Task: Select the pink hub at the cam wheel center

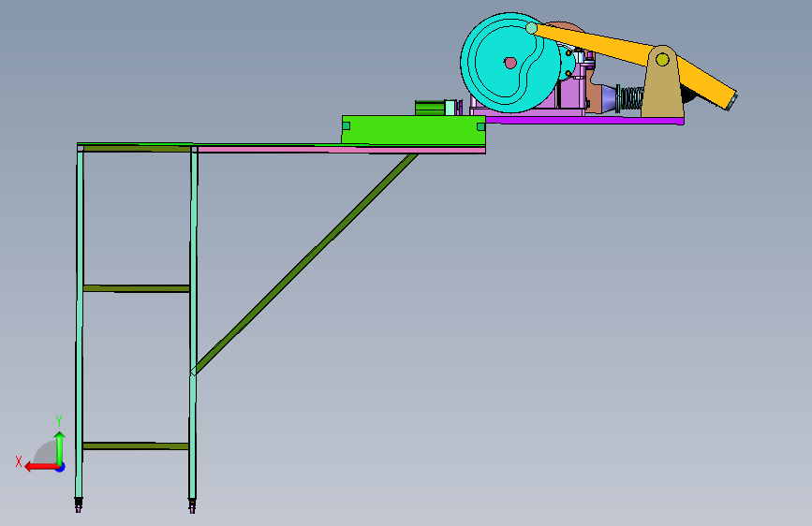Action: tap(510, 63)
